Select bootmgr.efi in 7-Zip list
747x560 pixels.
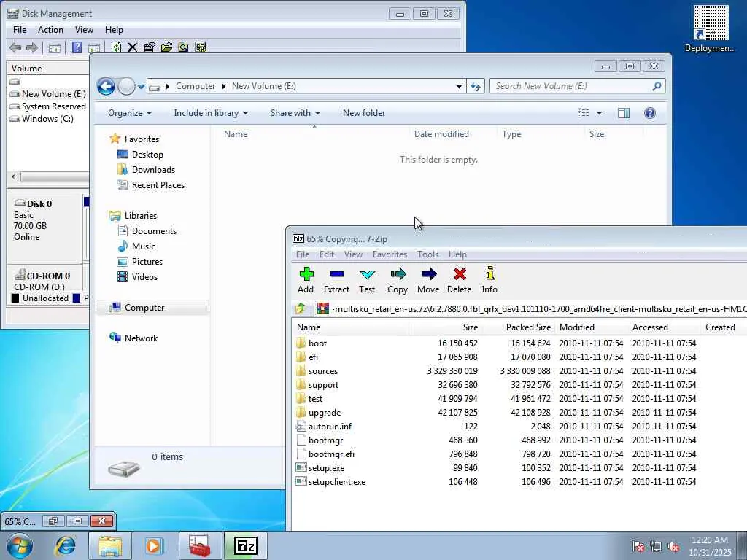coord(331,454)
